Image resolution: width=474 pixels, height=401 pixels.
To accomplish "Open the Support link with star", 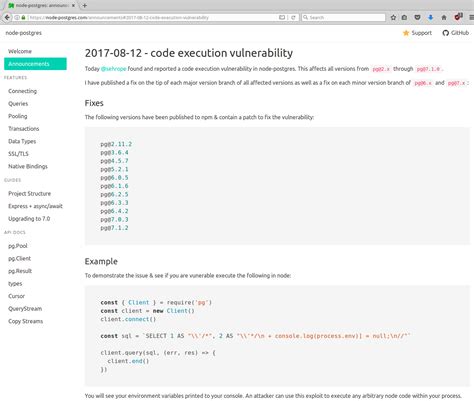I will coord(417,33).
